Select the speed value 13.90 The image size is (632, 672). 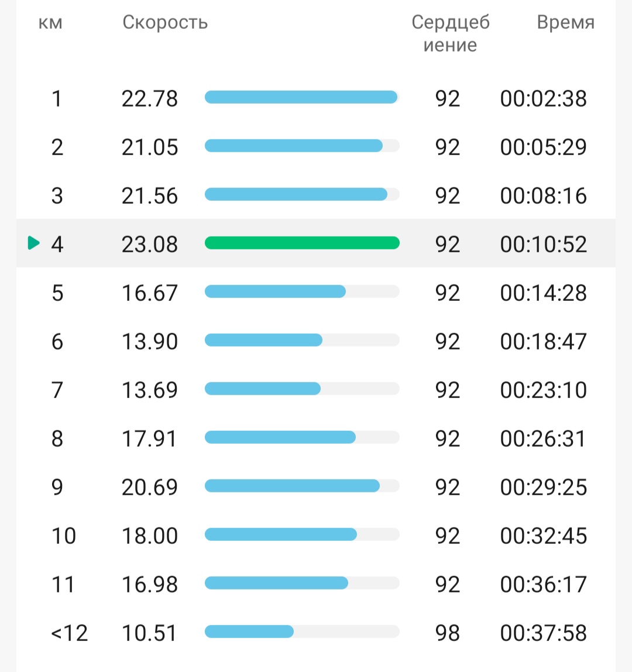(x=150, y=342)
